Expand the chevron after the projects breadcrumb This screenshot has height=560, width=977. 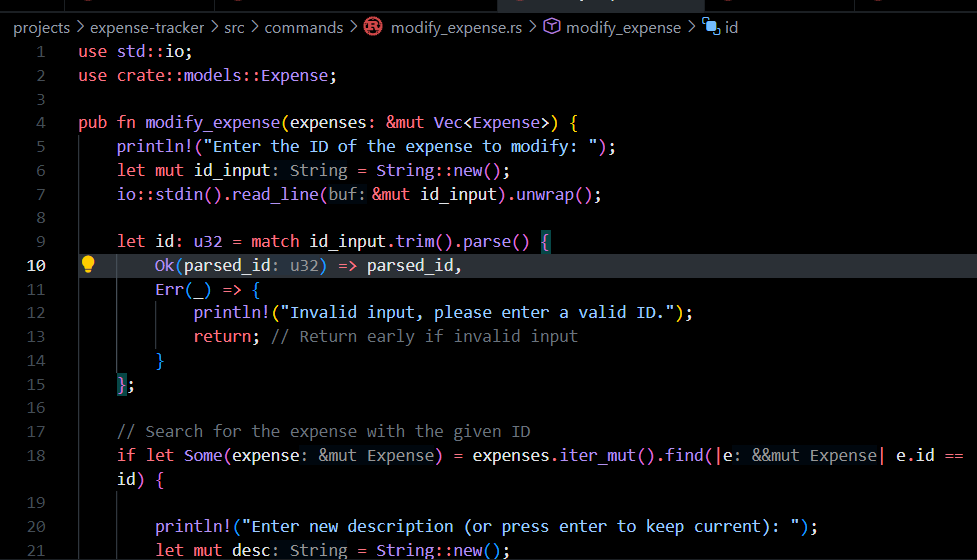pyautogui.click(x=80, y=27)
